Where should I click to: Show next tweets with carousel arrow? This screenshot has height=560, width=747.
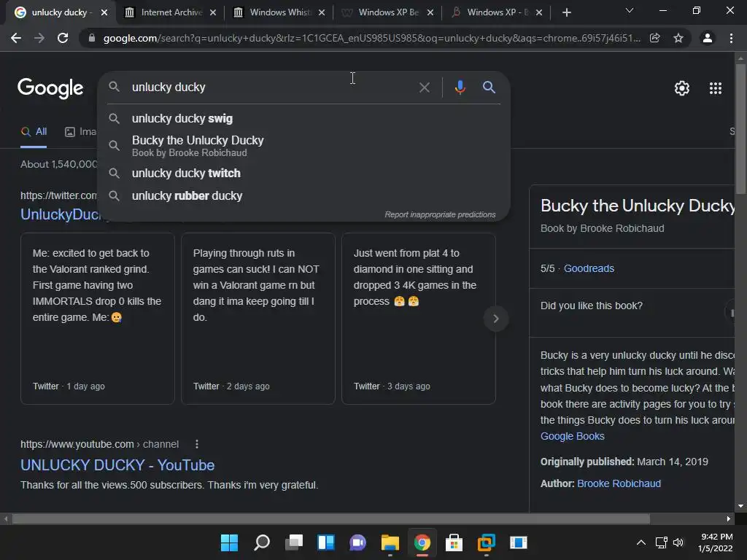(496, 319)
